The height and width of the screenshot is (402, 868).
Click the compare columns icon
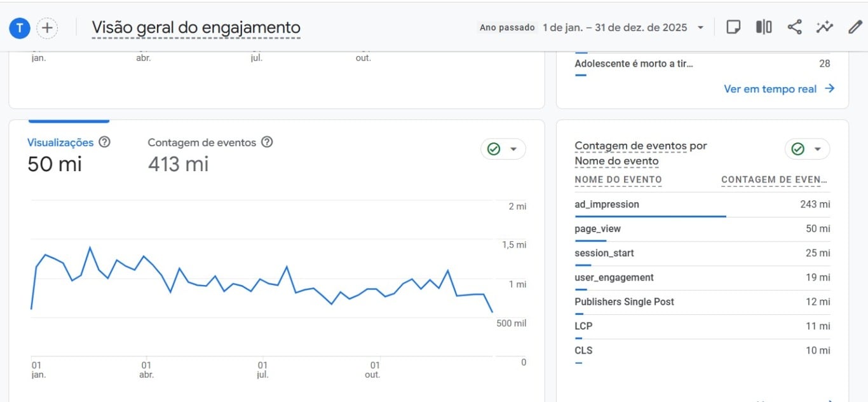pos(764,27)
